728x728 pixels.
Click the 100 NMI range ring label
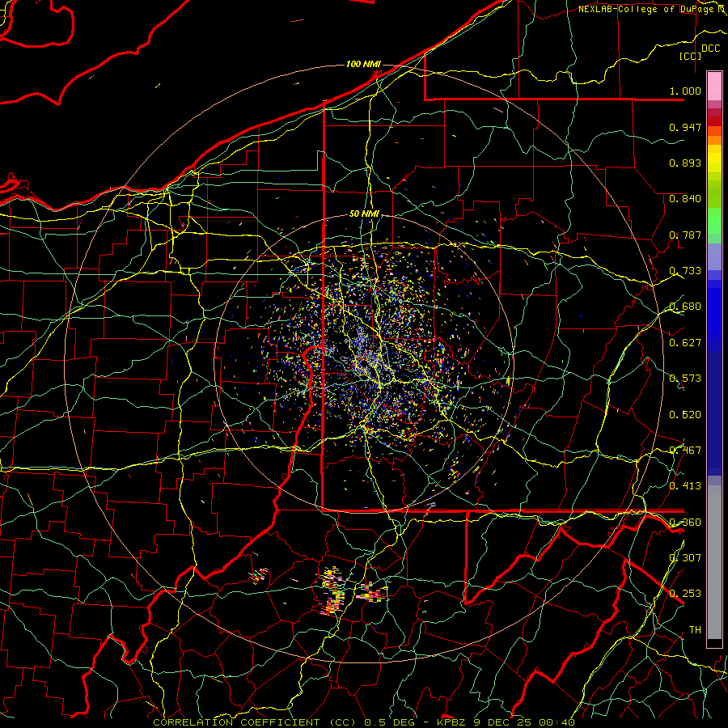pyautogui.click(x=363, y=64)
